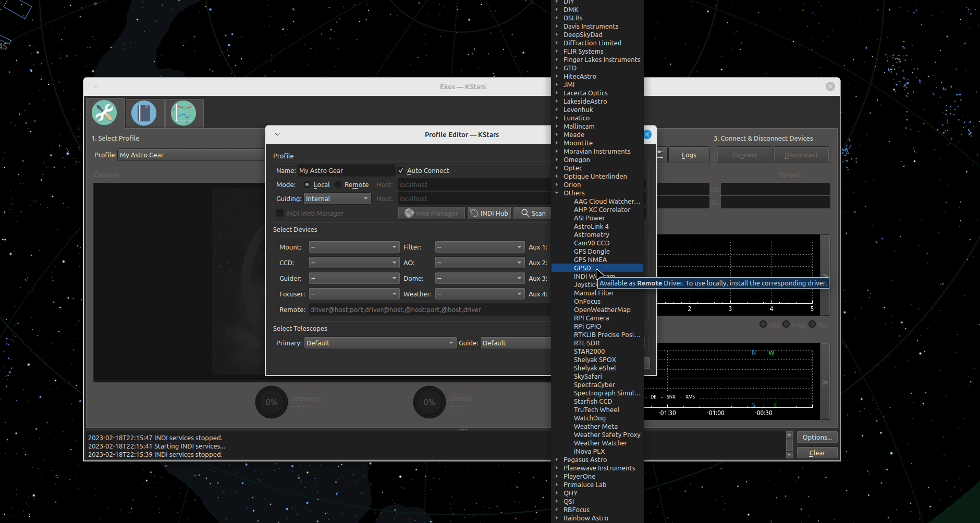Click the Remote drivers input field
Screen dimensions: 980x523
coord(430,309)
